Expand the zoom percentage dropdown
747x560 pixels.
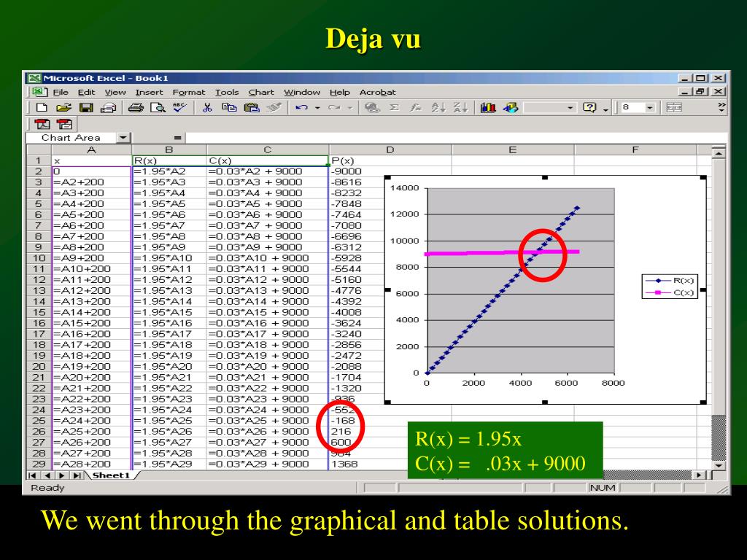(570, 109)
